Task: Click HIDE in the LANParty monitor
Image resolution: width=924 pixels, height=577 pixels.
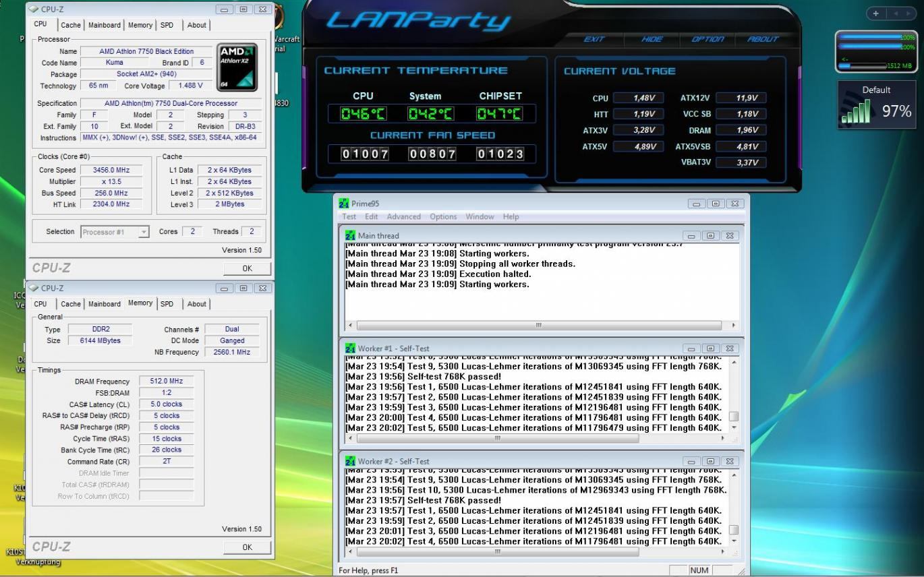Action: (652, 39)
